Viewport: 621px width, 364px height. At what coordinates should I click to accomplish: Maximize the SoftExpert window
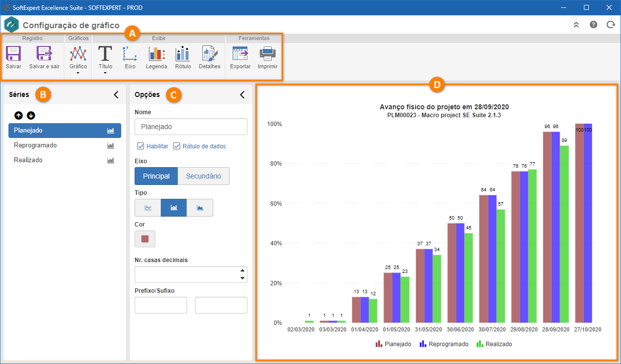pos(586,7)
